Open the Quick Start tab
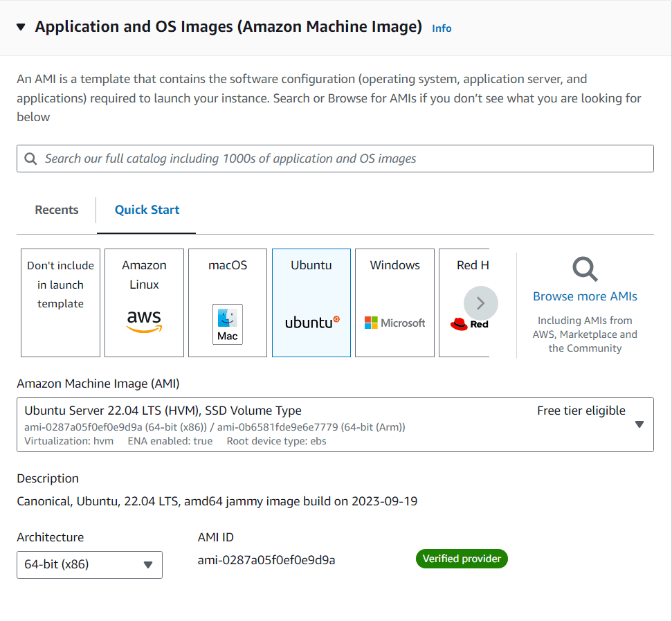 (x=147, y=210)
